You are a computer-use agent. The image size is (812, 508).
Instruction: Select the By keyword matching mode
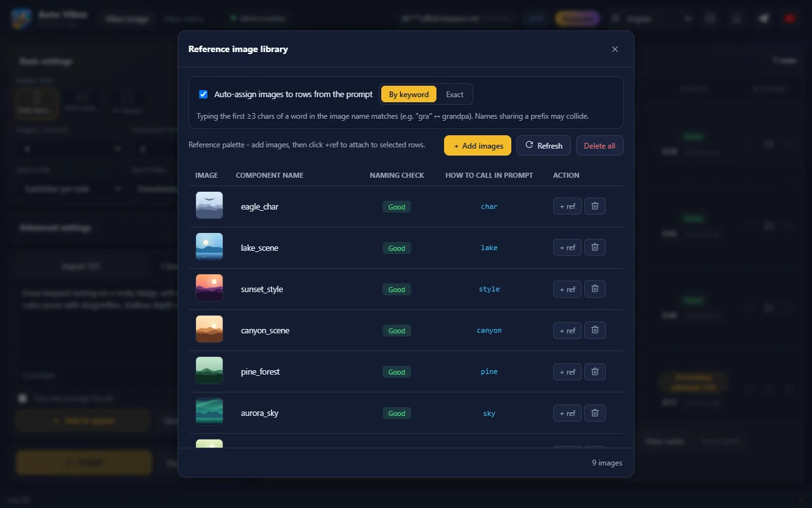coord(409,94)
